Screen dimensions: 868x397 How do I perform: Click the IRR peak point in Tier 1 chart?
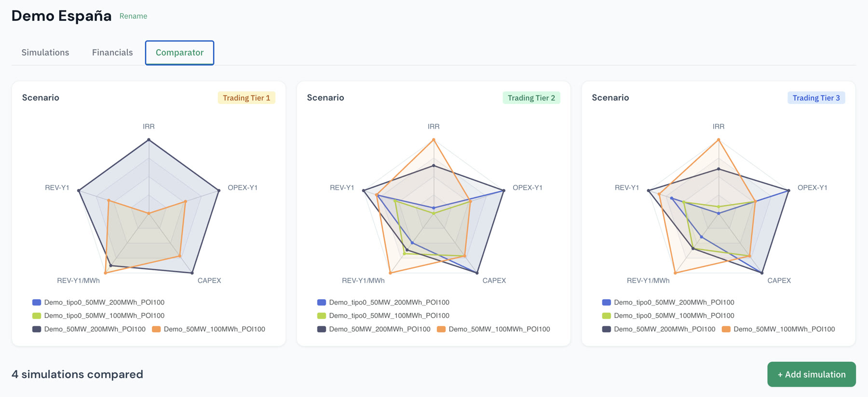coord(149,140)
